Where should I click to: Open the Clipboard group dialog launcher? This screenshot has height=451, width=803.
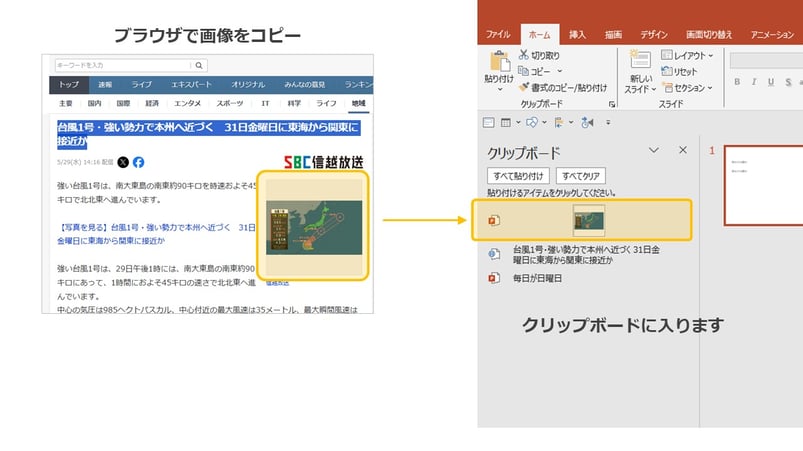pyautogui.click(x=611, y=104)
